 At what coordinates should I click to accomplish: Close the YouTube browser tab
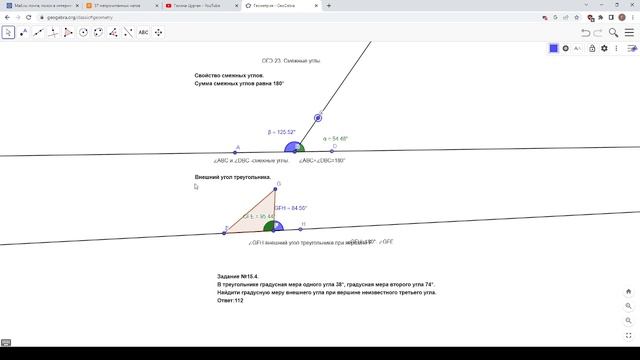click(236, 6)
